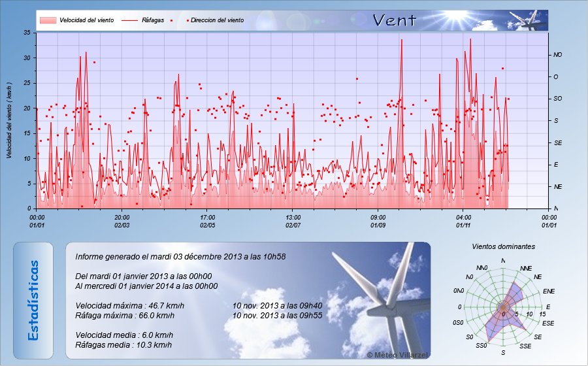Click the 04:00 01/11 time axis marker
This screenshot has height=366, width=588.
pos(463,221)
